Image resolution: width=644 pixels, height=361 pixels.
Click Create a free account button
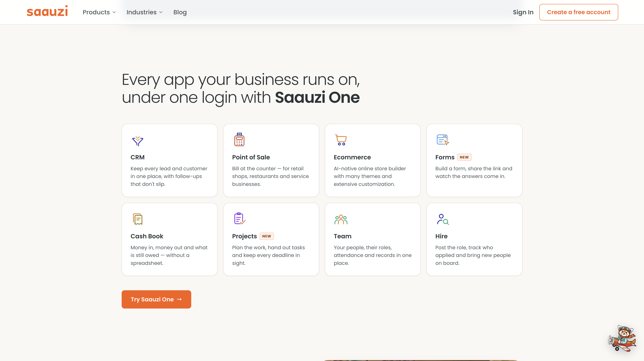(579, 12)
